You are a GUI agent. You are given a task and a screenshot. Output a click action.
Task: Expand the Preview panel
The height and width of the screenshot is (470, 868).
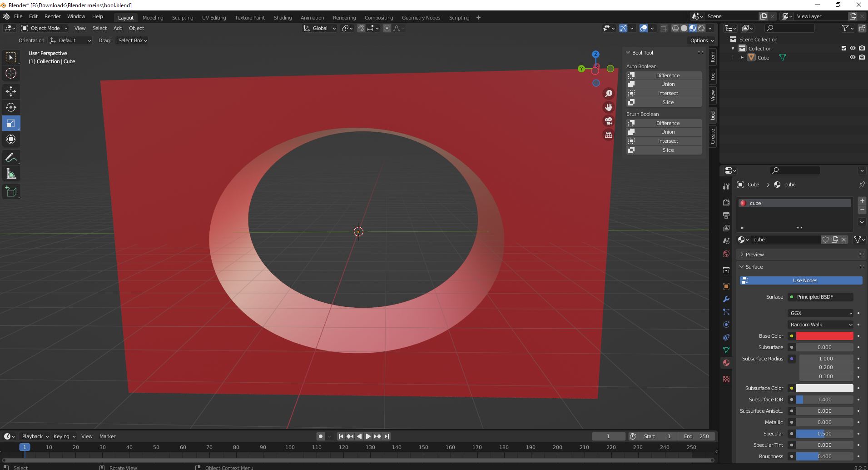pyautogui.click(x=754, y=255)
